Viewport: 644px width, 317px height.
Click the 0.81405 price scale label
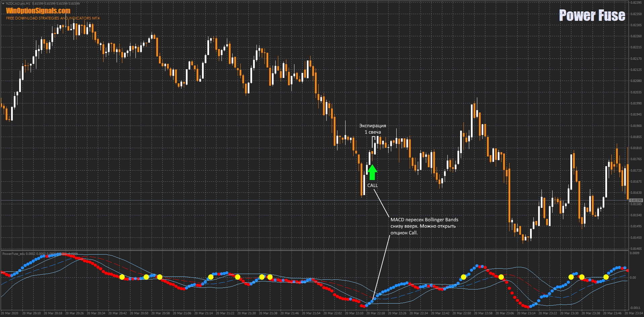click(x=636, y=249)
